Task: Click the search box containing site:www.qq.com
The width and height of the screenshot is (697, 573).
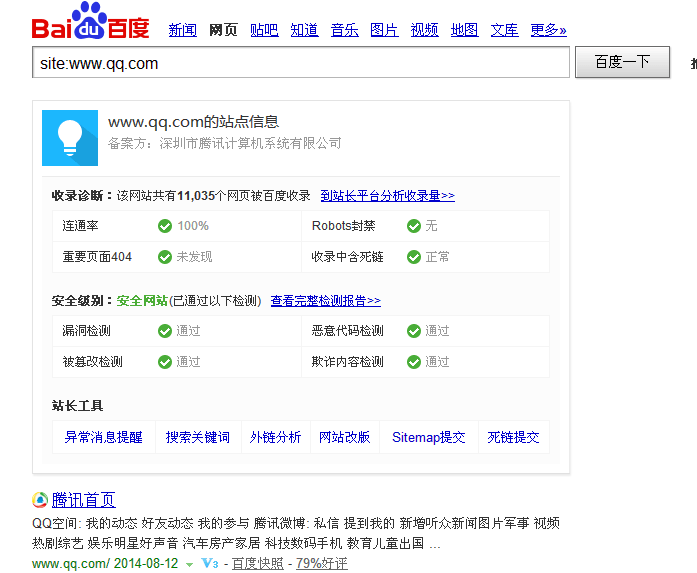Action: point(300,63)
